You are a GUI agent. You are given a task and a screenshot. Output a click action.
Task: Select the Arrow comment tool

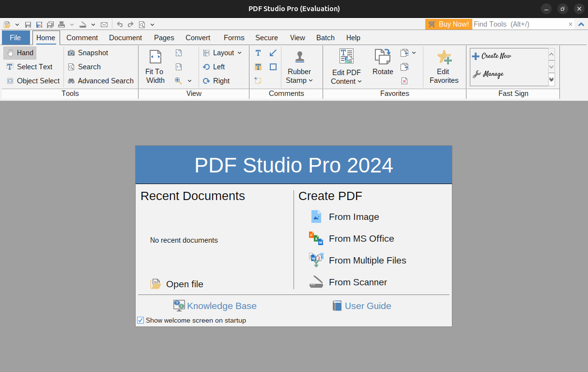click(273, 53)
